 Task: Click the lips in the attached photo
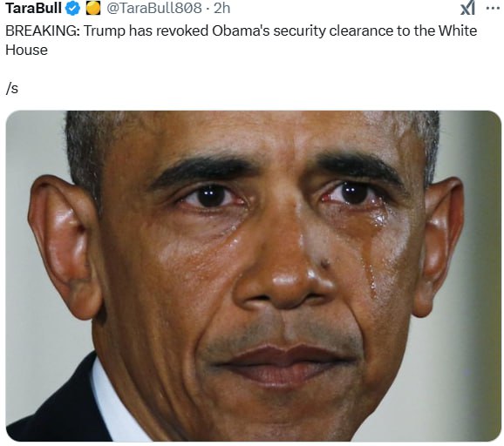pos(283,364)
